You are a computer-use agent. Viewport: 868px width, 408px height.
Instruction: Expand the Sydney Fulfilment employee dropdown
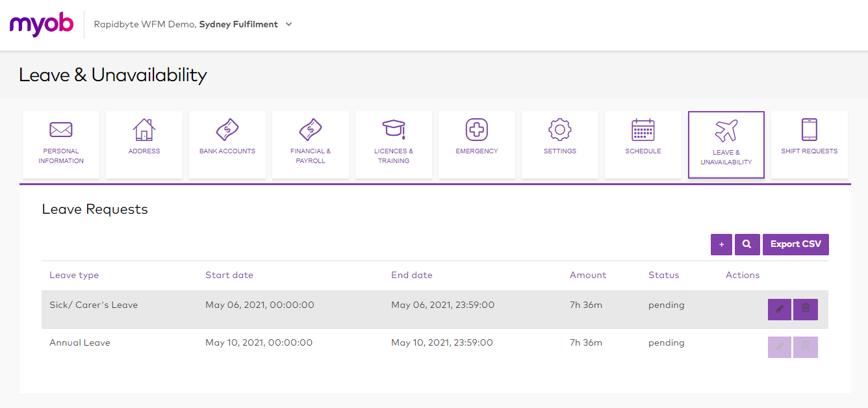coord(288,23)
